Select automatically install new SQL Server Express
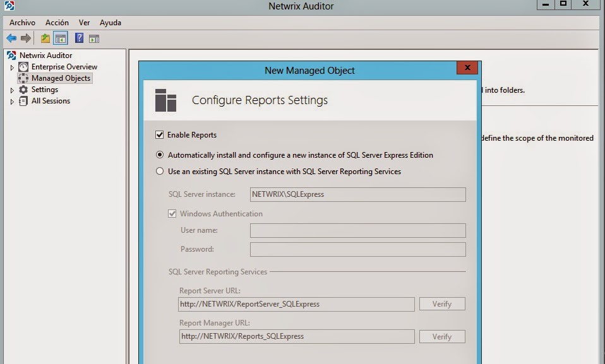This screenshot has width=605, height=364. 160,155
